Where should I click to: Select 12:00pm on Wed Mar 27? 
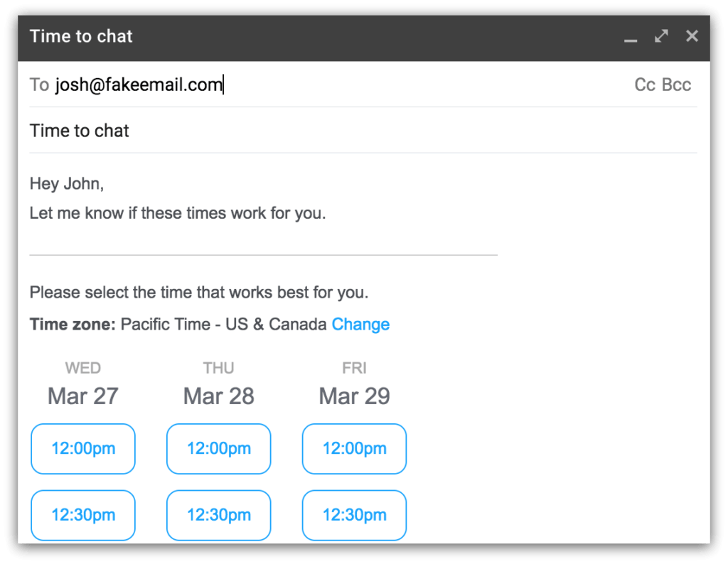pyautogui.click(x=83, y=448)
